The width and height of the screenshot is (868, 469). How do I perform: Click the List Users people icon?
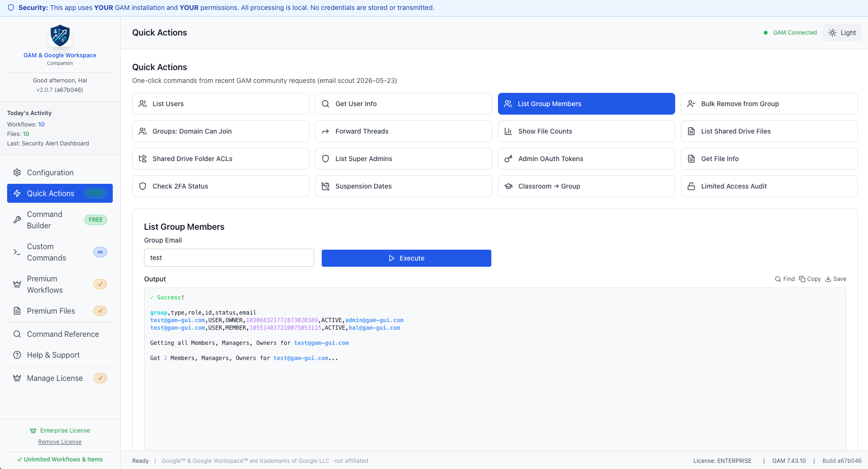pyautogui.click(x=143, y=104)
